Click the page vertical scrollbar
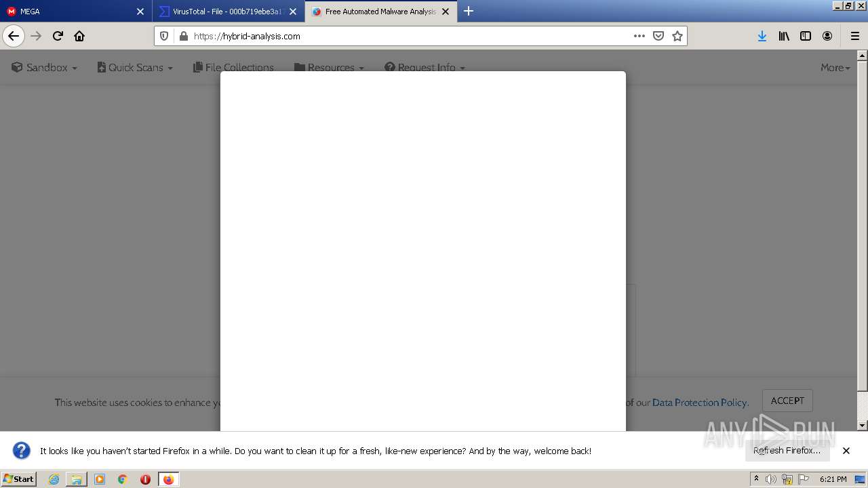 [862, 226]
